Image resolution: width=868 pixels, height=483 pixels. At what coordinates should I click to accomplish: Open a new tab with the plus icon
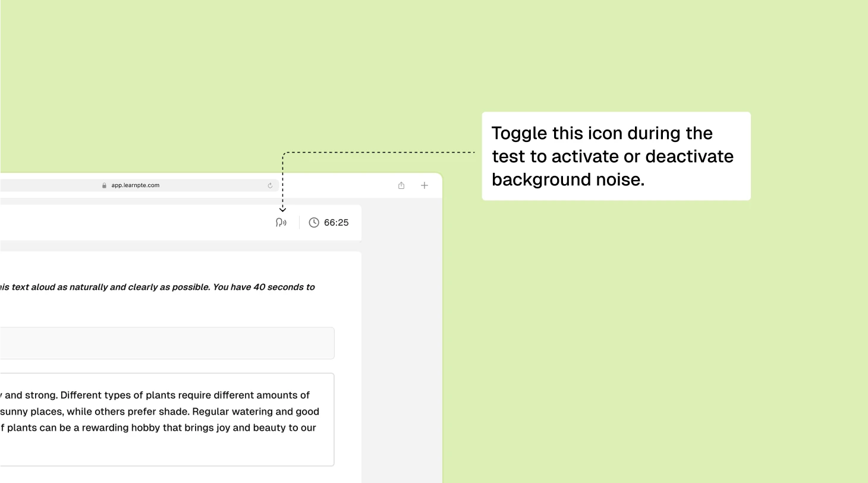424,185
